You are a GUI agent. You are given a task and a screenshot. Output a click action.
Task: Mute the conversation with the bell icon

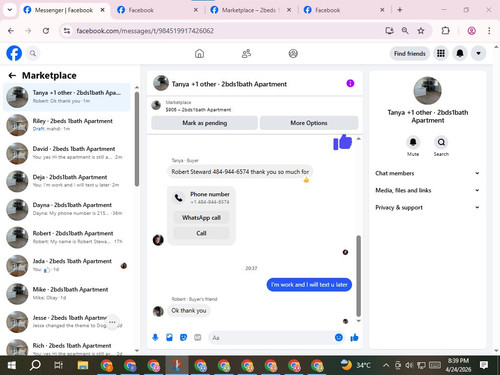413,142
